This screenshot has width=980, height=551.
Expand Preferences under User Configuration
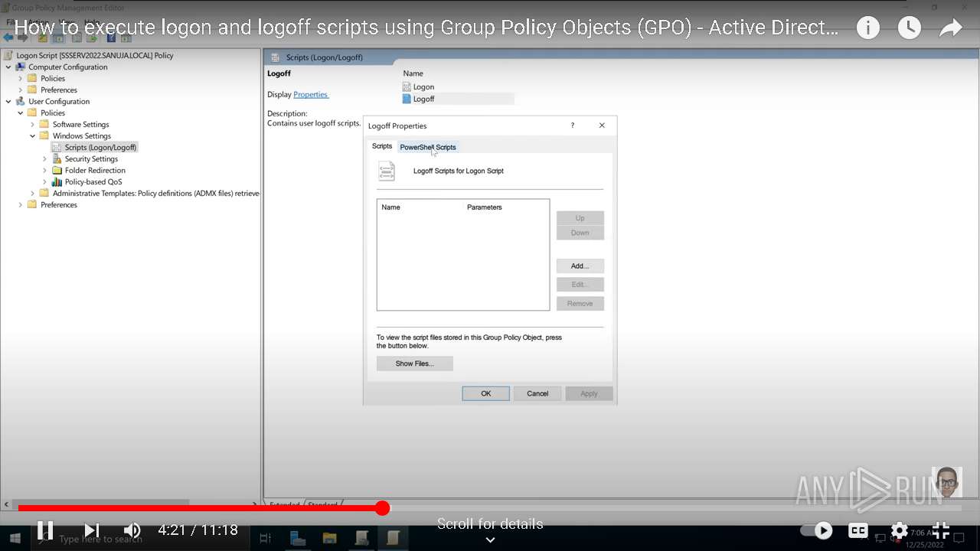pos(21,204)
